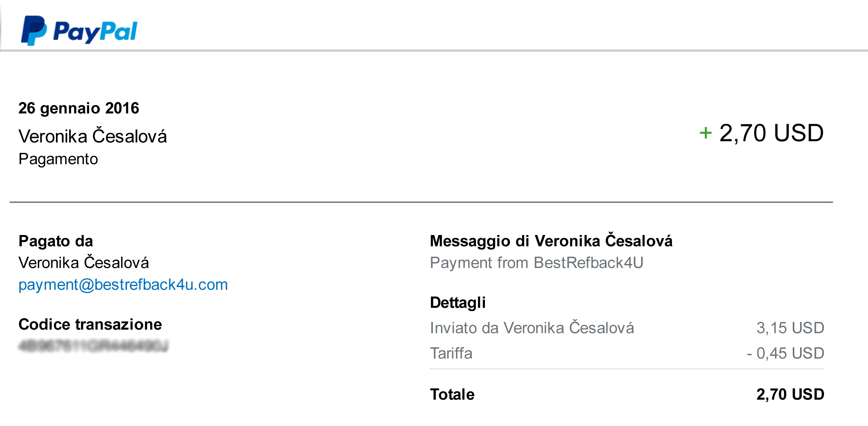Click the green plus sign beside amount
Screen dimensions: 868x426
click(x=706, y=133)
